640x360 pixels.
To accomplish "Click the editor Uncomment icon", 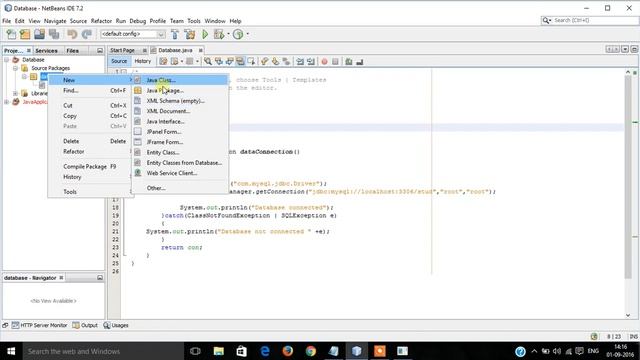I will 360,62.
